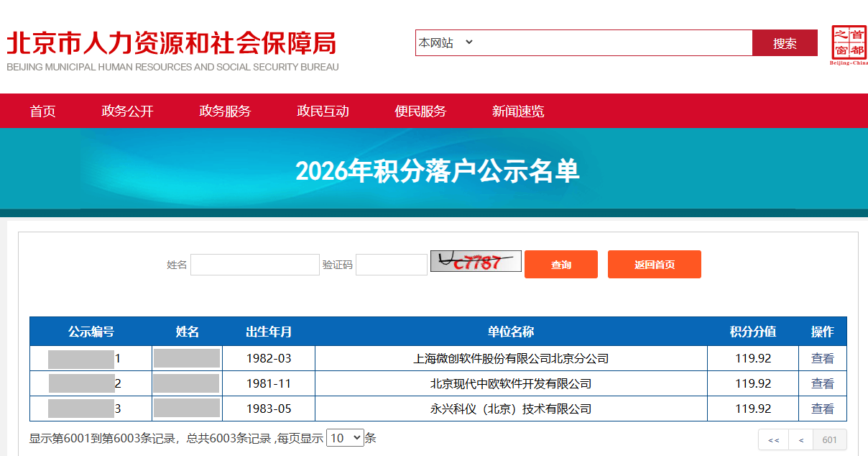
Task: Select birth date cell 1983-05
Action: point(269,409)
